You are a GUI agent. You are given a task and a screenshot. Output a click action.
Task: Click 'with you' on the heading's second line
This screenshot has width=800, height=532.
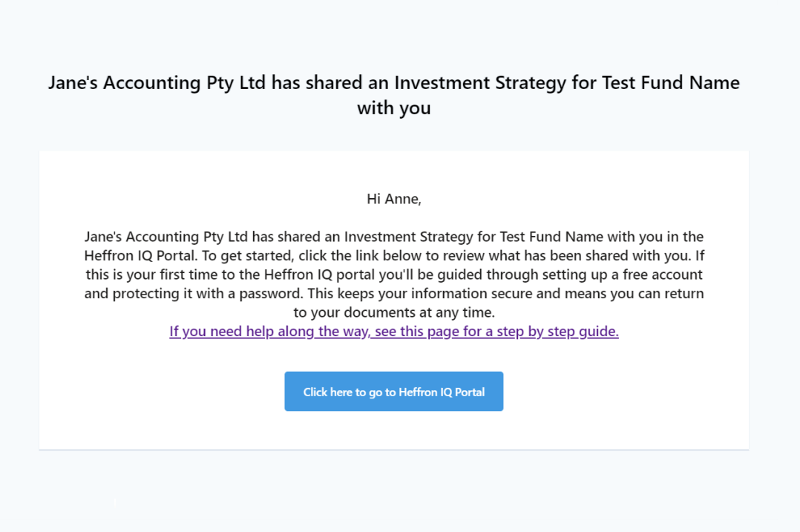pyautogui.click(x=394, y=108)
